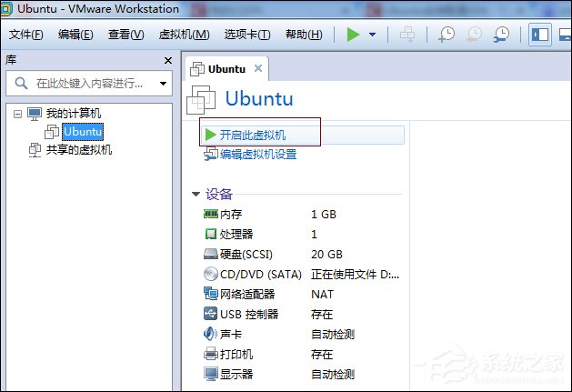This screenshot has height=392, width=572.
Task: Click the large Ubuntu VM title
Action: (x=259, y=99)
